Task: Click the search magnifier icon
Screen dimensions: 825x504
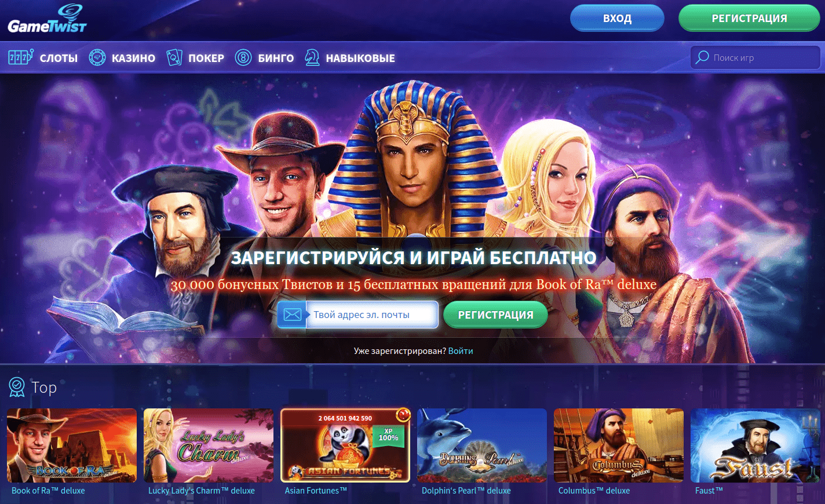Action: (x=702, y=57)
